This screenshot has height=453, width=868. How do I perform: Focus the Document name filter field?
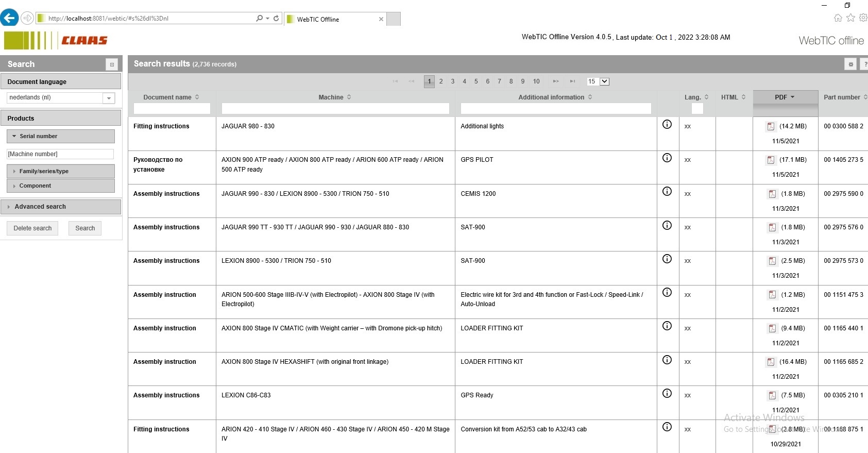[172, 108]
